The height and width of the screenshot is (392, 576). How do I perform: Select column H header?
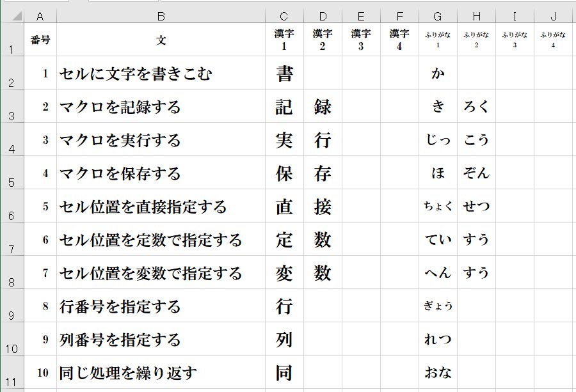point(476,16)
